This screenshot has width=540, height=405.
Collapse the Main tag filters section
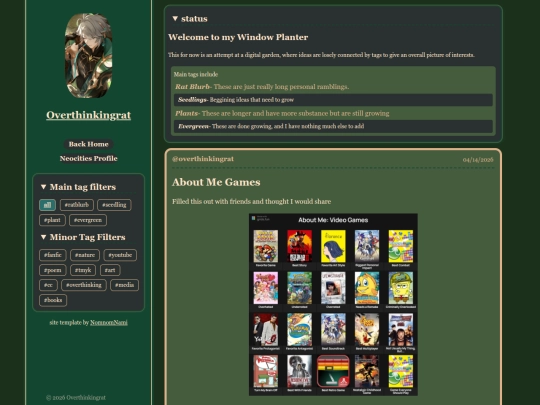(x=43, y=187)
